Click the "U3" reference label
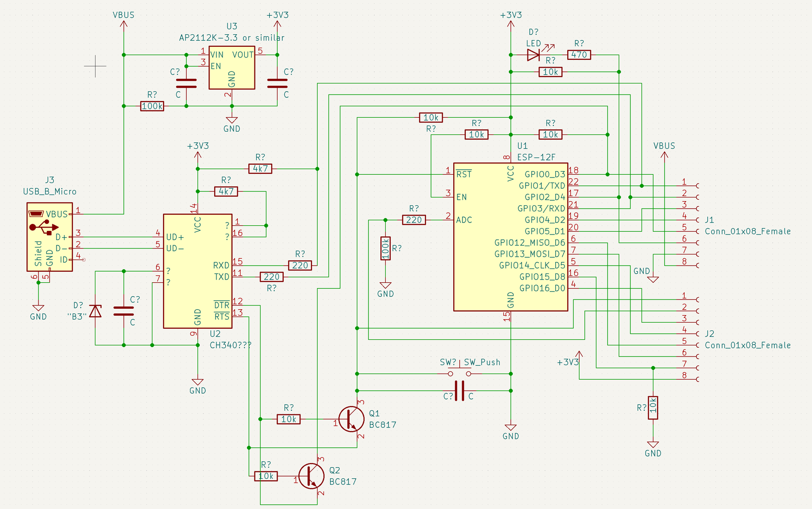Screen dimensions: 812x509 coord(232,26)
